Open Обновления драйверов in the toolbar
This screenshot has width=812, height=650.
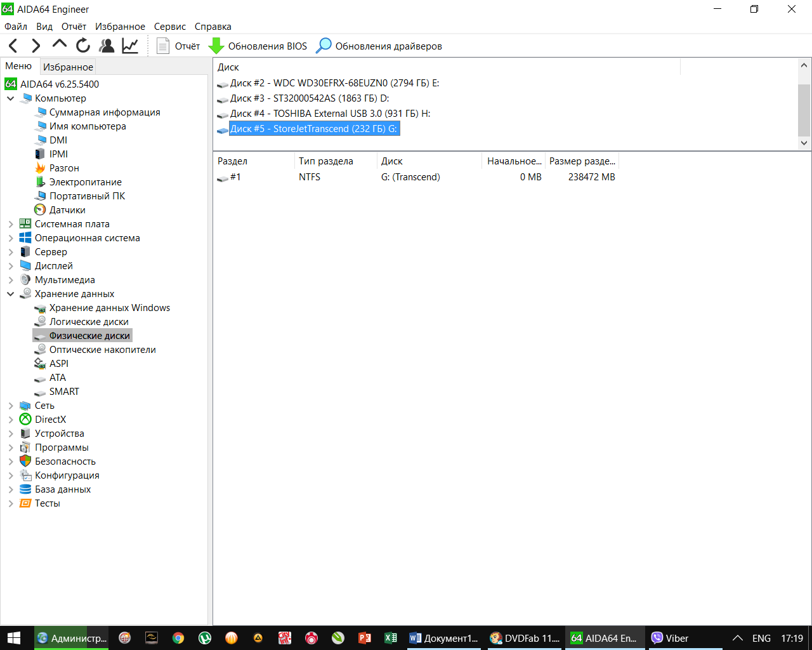click(x=379, y=46)
